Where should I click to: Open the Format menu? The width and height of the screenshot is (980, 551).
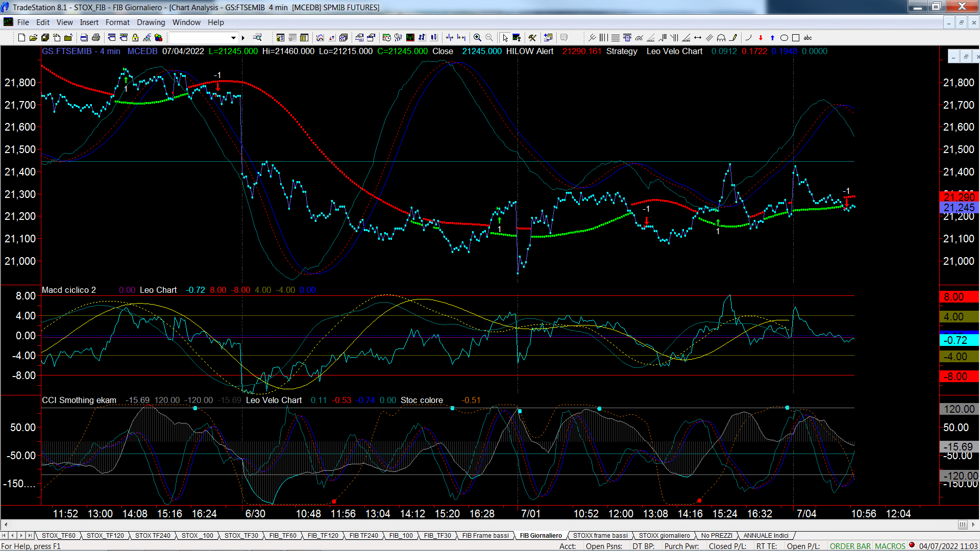(x=117, y=22)
